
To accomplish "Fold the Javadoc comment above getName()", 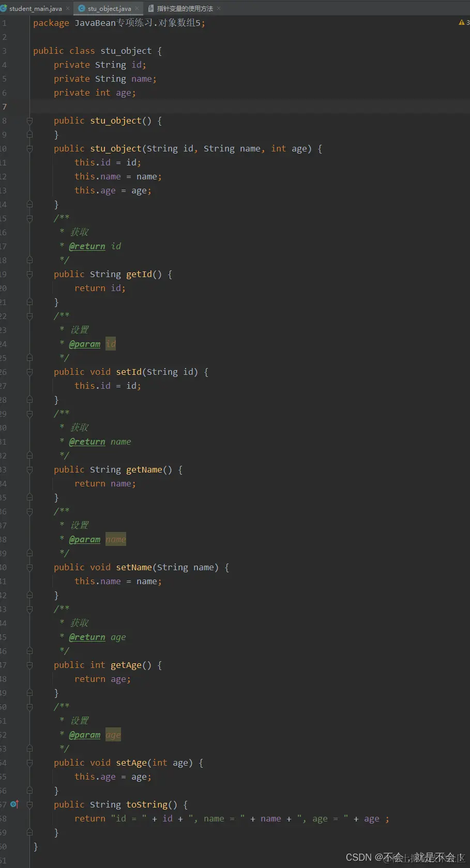I will point(29,414).
